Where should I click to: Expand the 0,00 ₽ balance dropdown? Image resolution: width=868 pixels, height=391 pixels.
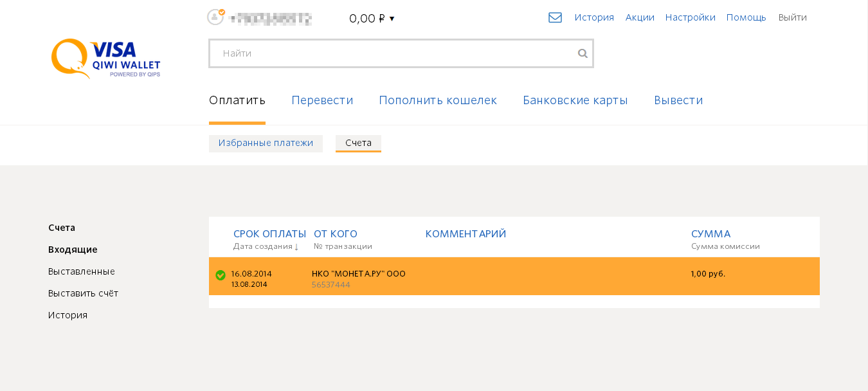(x=372, y=19)
